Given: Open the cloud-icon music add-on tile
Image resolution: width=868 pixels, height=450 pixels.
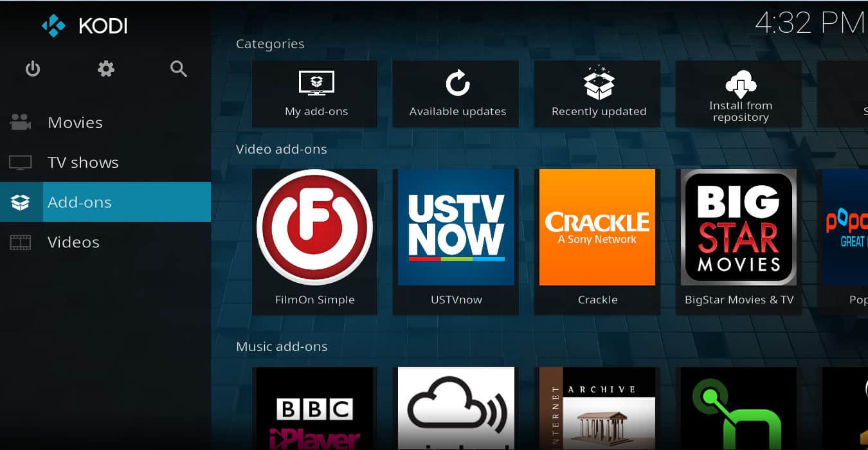Looking at the screenshot, I should point(457,408).
